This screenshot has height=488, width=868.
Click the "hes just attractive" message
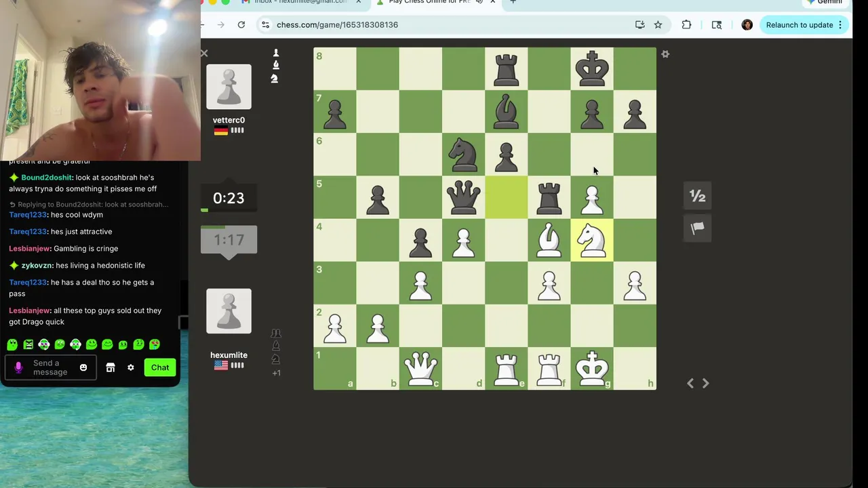pyautogui.click(x=81, y=232)
